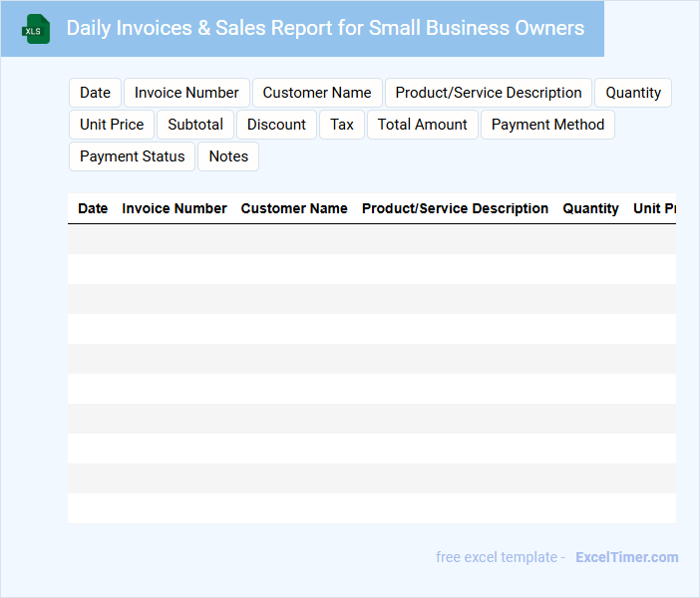Open the ExcelTimer.com link

tap(626, 557)
